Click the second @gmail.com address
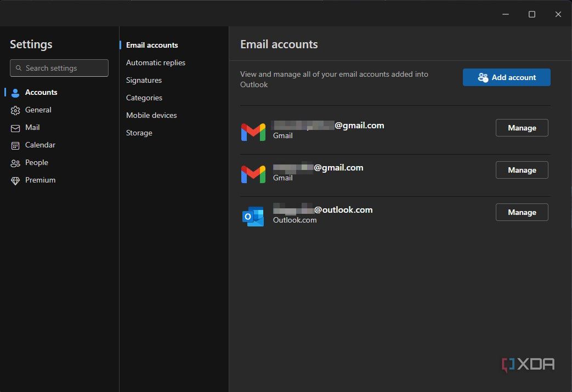 (318, 168)
